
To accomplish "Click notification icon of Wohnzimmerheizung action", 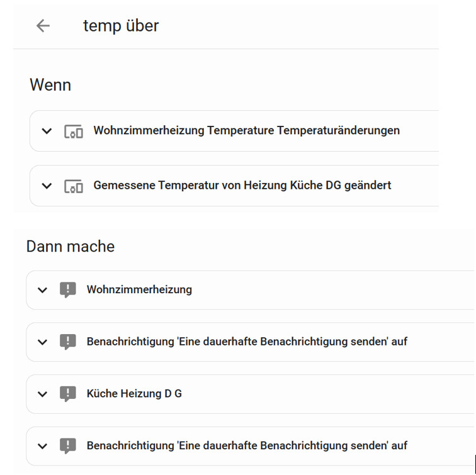I will coord(68,290).
